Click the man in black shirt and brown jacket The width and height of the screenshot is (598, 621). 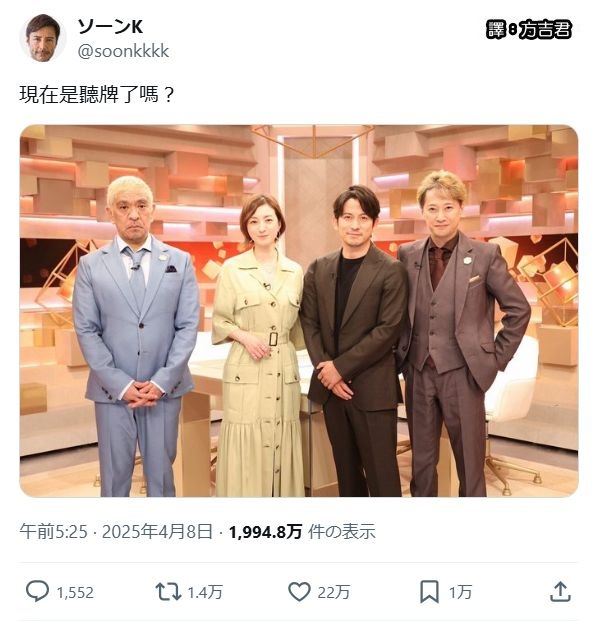click(354, 341)
